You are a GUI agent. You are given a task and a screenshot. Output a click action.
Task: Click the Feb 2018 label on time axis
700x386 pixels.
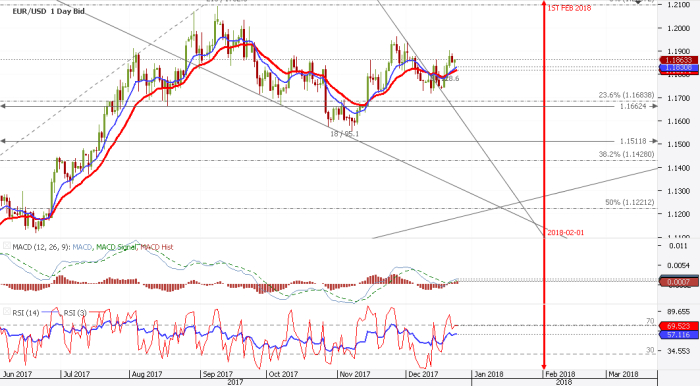click(560, 374)
